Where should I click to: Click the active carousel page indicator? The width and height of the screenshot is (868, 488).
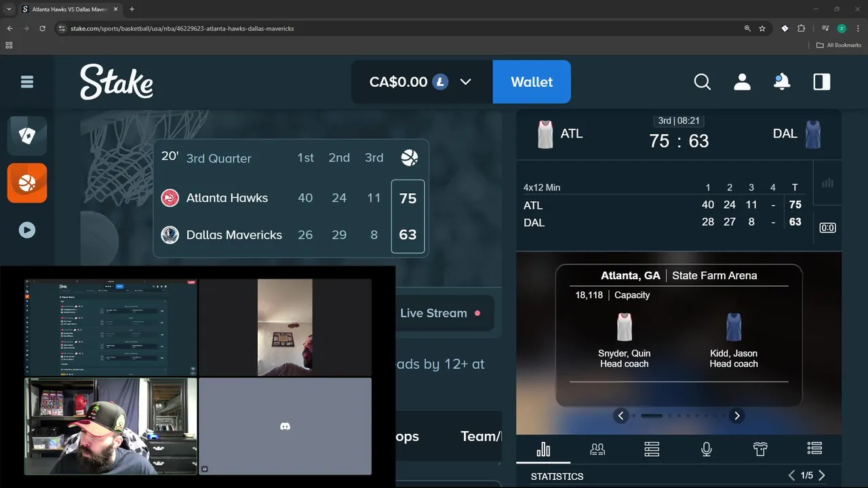(652, 416)
